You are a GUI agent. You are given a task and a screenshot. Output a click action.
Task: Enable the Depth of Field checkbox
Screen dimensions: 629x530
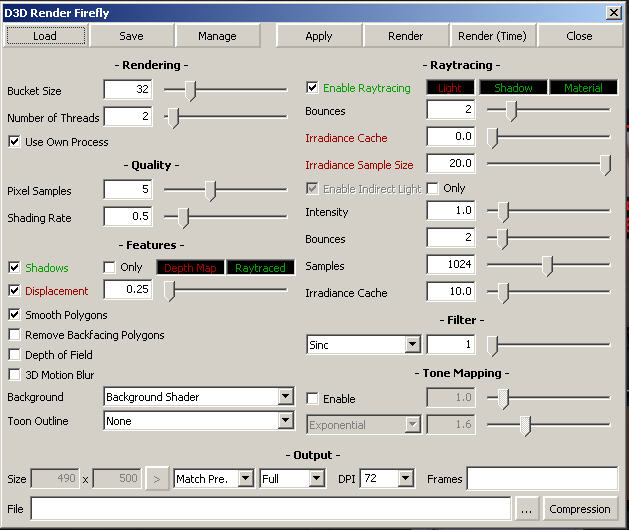coord(14,355)
